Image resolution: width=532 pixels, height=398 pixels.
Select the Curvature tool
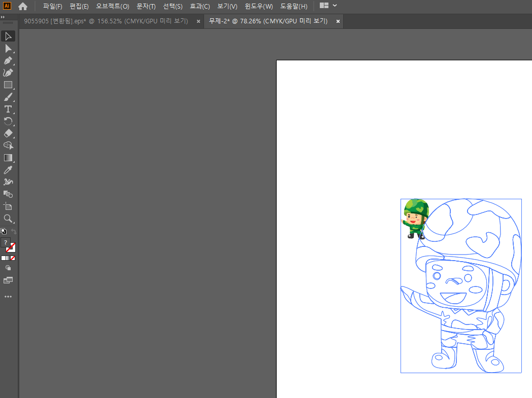coord(8,73)
